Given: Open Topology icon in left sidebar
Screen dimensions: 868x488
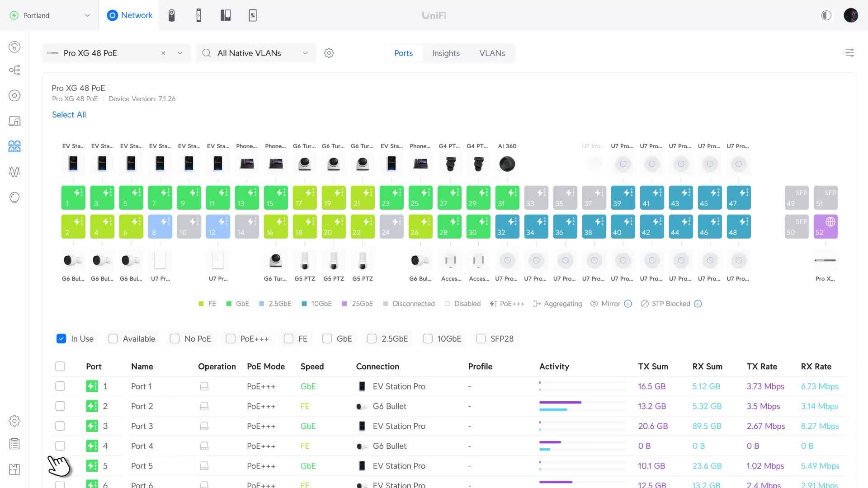Looking at the screenshot, I should click(x=14, y=70).
